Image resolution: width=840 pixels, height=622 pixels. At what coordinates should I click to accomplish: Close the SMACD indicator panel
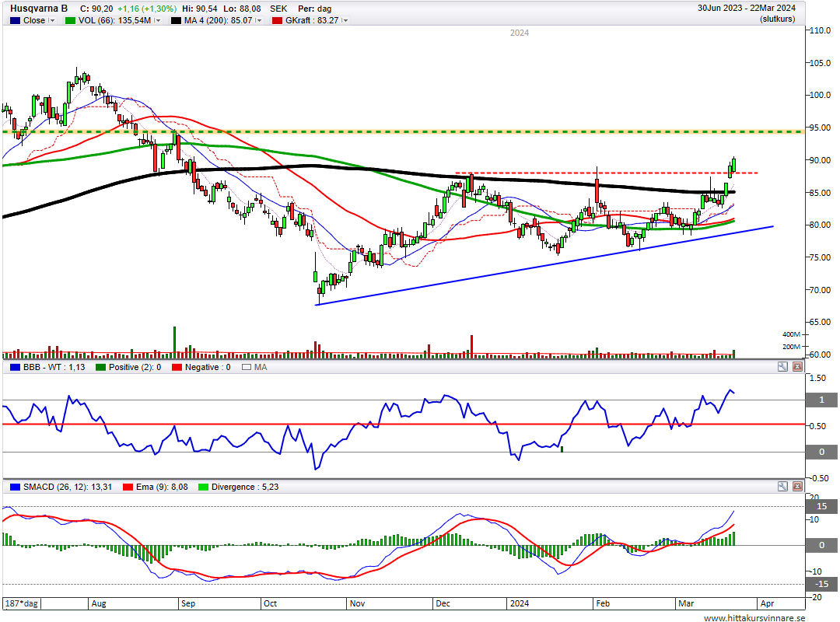(x=797, y=487)
